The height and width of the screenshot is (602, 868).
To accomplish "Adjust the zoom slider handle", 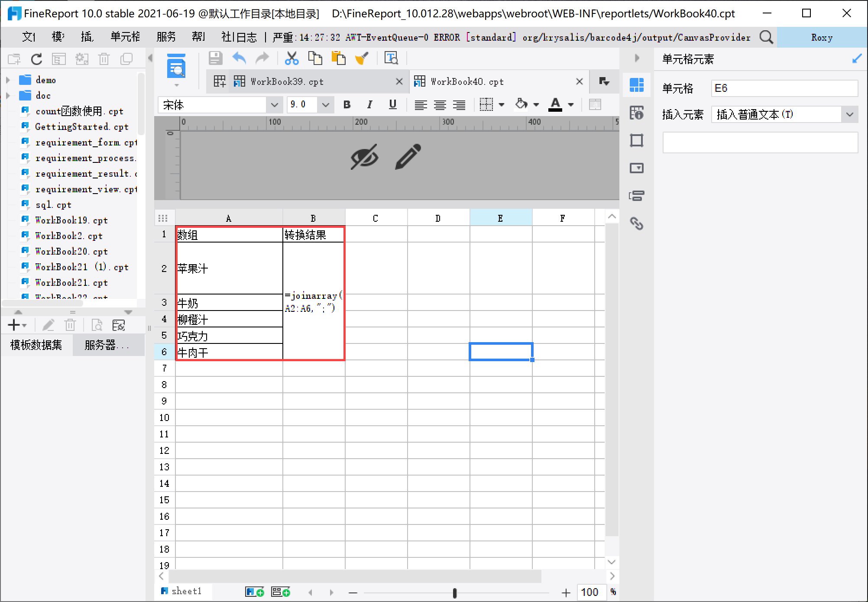I will pyautogui.click(x=454, y=593).
